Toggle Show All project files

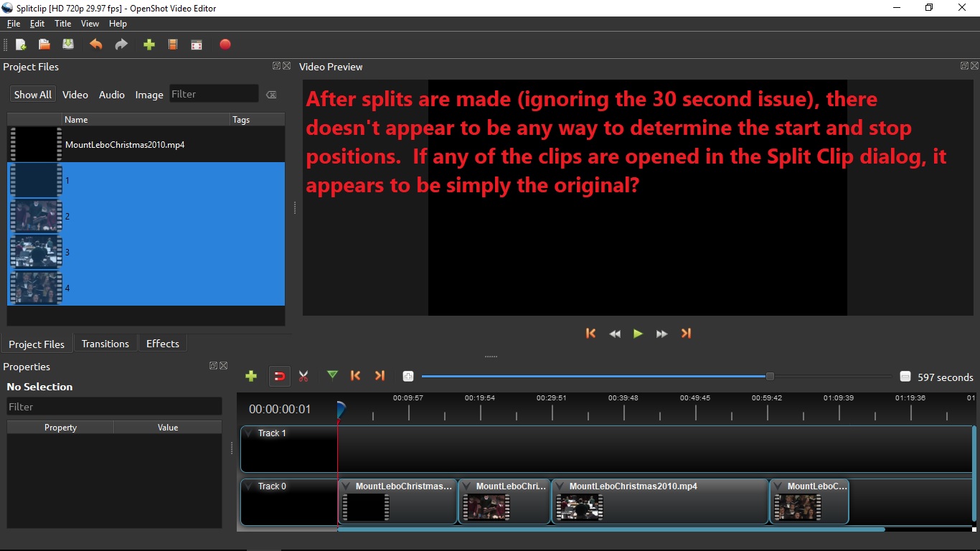(32, 94)
